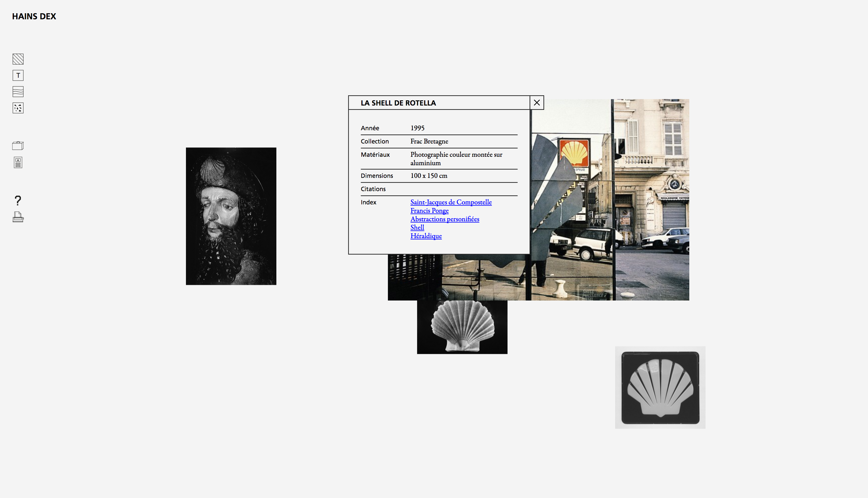Open the Héraldique index link
868x498 pixels.
pyautogui.click(x=426, y=236)
